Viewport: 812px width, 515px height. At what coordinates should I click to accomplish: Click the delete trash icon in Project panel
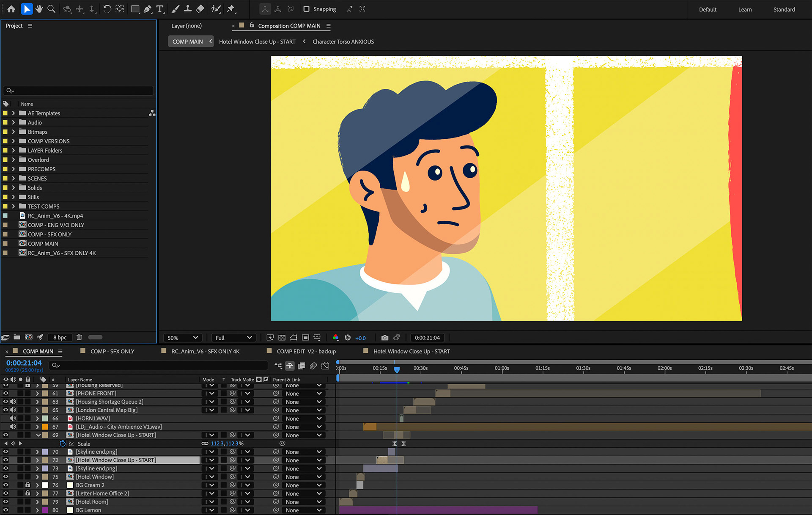tap(79, 337)
